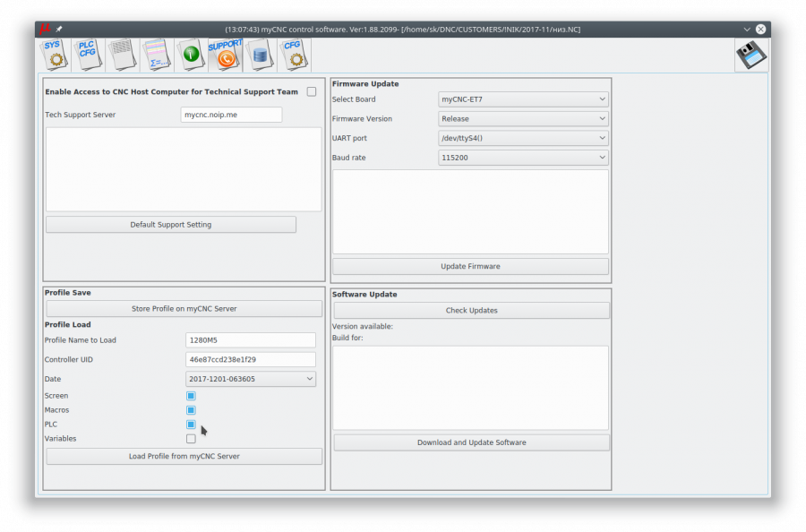Select the SUPPORT phone icon
806x532 pixels.
[x=225, y=55]
